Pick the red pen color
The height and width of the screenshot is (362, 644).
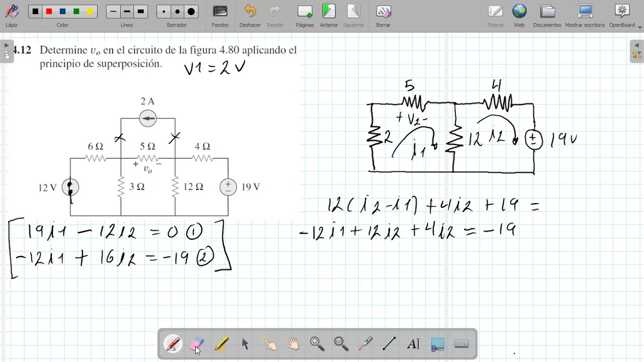click(x=49, y=12)
